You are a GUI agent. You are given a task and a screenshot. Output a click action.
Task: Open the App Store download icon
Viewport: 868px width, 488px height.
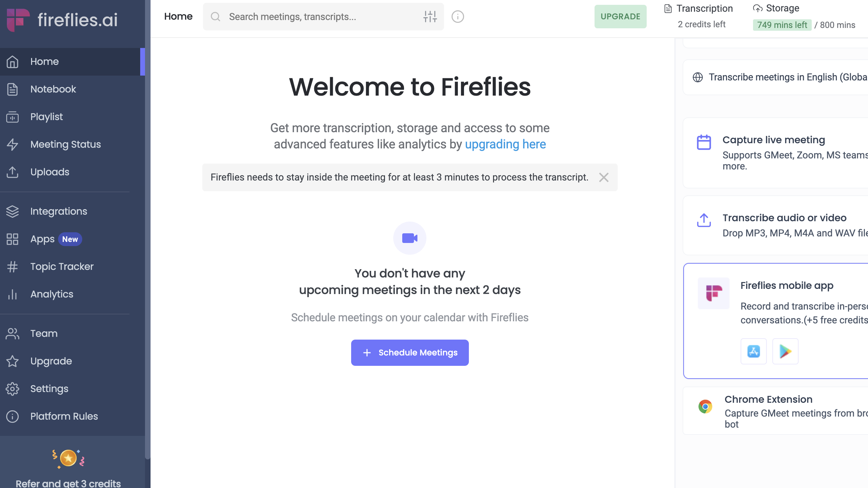click(x=753, y=351)
